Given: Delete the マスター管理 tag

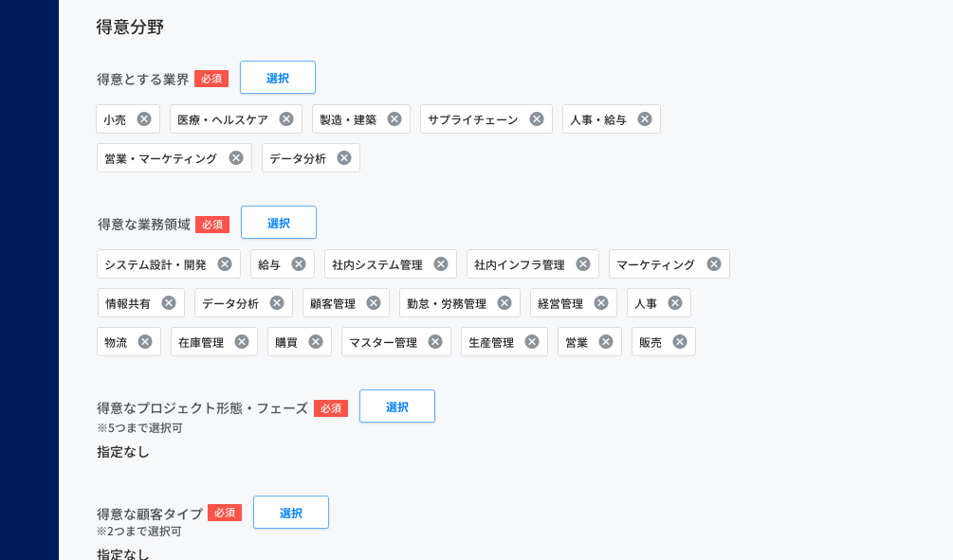Looking at the screenshot, I should (x=435, y=342).
